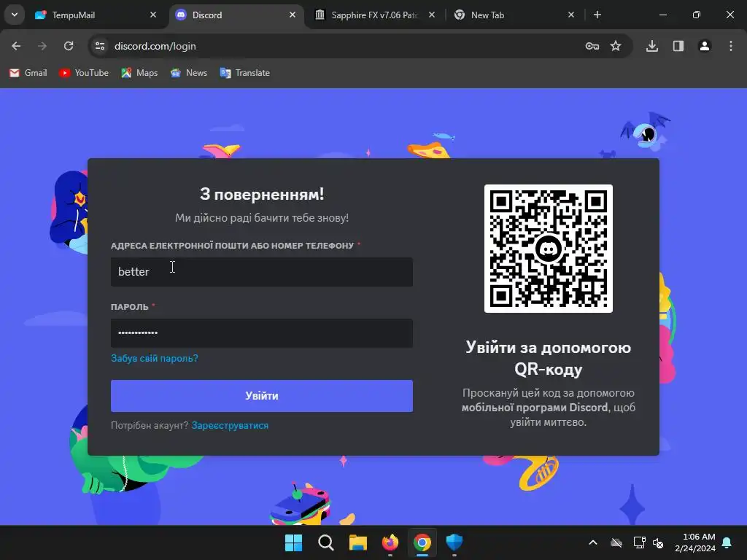Go forward with the forward arrow
Screen dimensions: 747x560
click(42, 46)
